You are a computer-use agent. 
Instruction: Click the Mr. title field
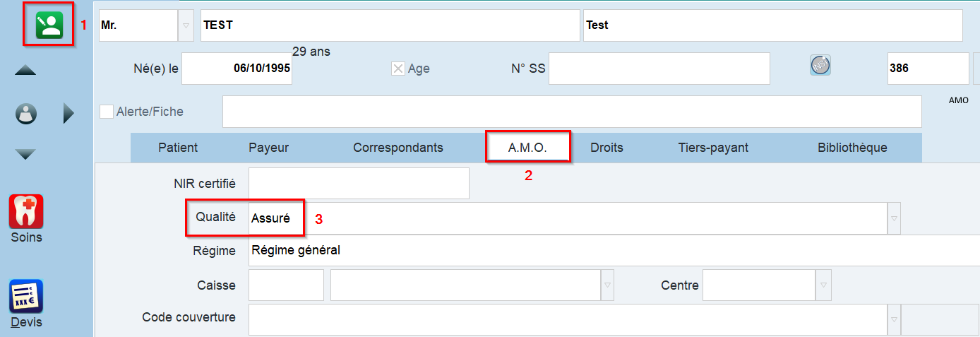click(138, 25)
